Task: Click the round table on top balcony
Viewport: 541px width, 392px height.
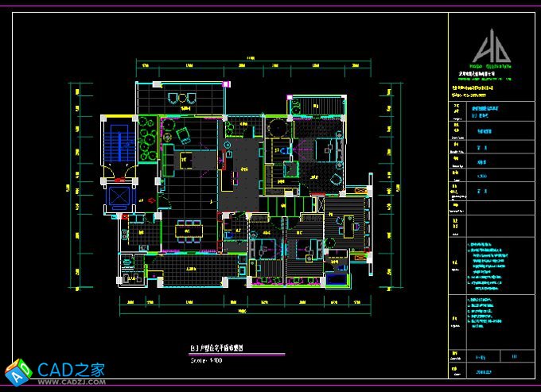Action: [181, 99]
